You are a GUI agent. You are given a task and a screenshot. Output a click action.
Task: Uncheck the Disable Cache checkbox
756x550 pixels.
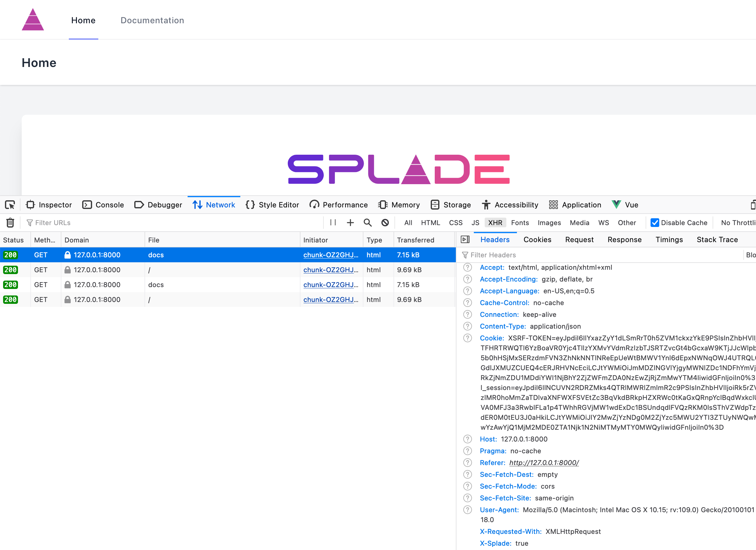click(x=655, y=223)
